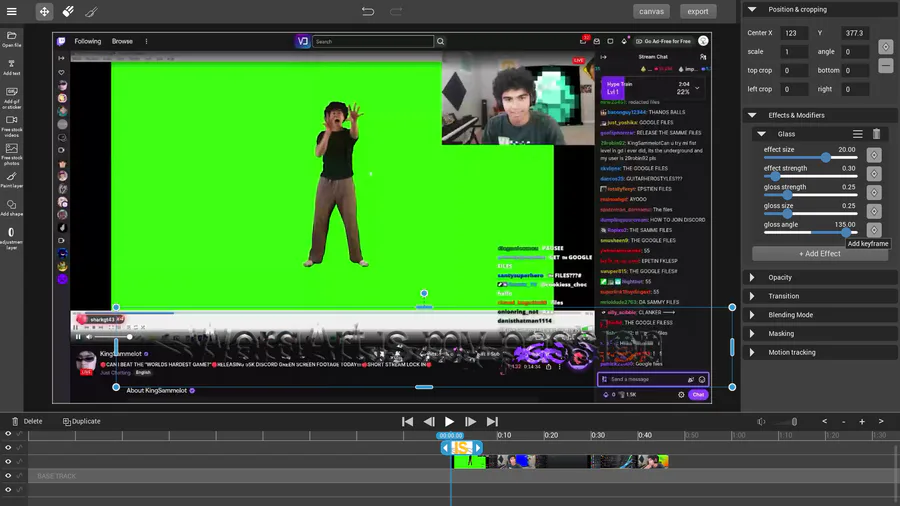This screenshot has height=506, width=900.
Task: Add keyframe for gloss strength
Action: tap(874, 193)
